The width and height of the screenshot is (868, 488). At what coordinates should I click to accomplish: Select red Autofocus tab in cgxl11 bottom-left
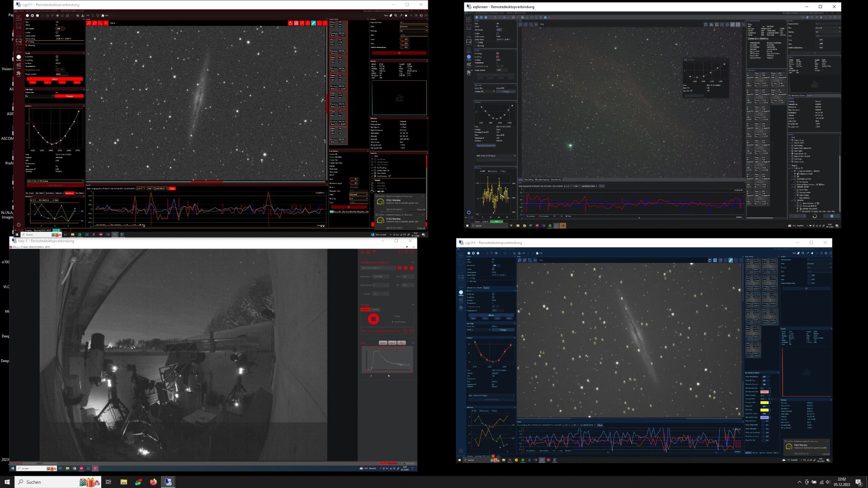pyautogui.click(x=70, y=193)
